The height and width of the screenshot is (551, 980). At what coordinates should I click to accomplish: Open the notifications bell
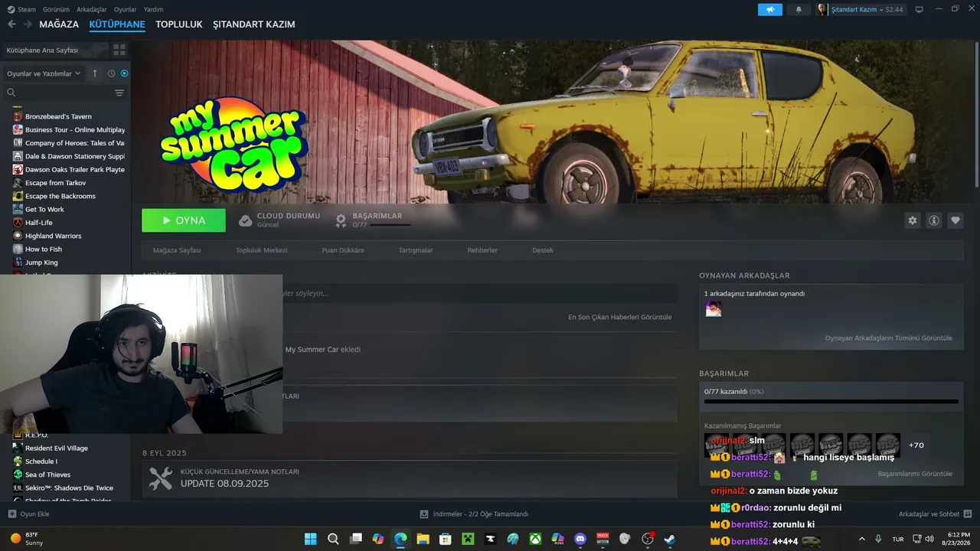[799, 9]
